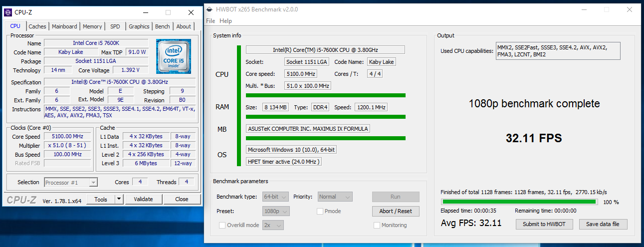
Task: Enable the Overkill mode checkbox
Action: (222, 225)
